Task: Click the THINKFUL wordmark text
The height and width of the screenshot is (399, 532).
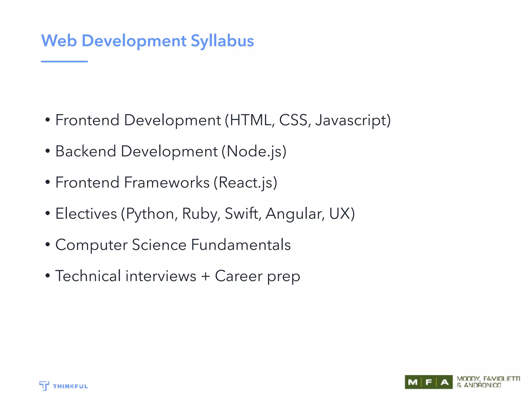Action: tap(70, 386)
